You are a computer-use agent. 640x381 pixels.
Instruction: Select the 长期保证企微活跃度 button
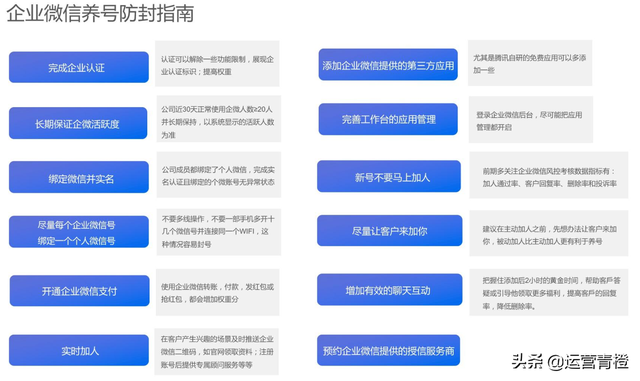[78, 123]
